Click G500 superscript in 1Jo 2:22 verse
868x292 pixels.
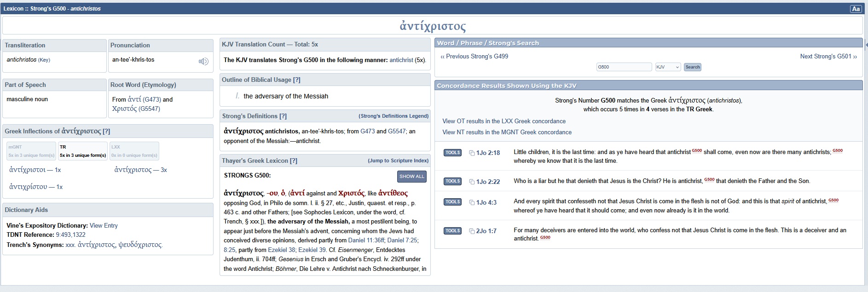(x=709, y=180)
